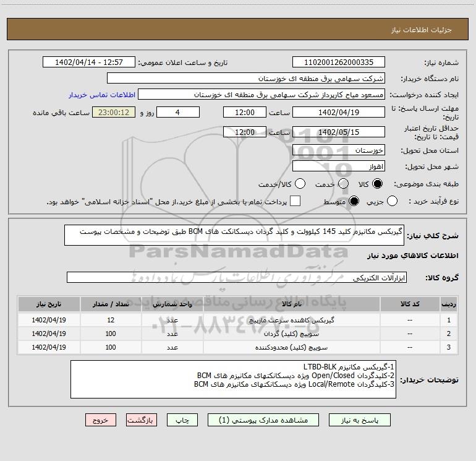Click the شرح کلی نیاز description box
The width and height of the screenshot is (476, 461).
click(234, 235)
